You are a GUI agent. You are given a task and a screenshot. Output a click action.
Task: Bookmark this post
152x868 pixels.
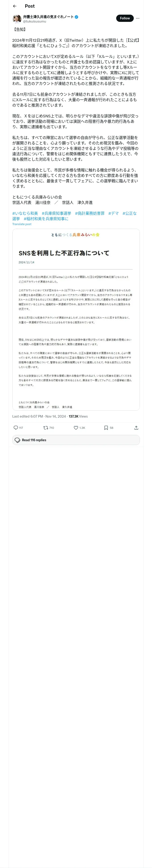coord(106,428)
